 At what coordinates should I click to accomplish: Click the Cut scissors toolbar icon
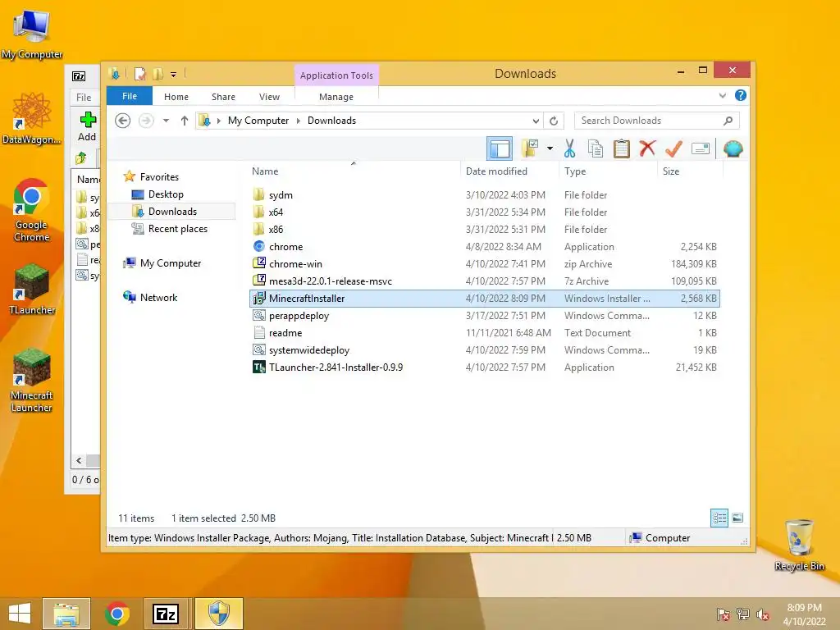tap(569, 148)
